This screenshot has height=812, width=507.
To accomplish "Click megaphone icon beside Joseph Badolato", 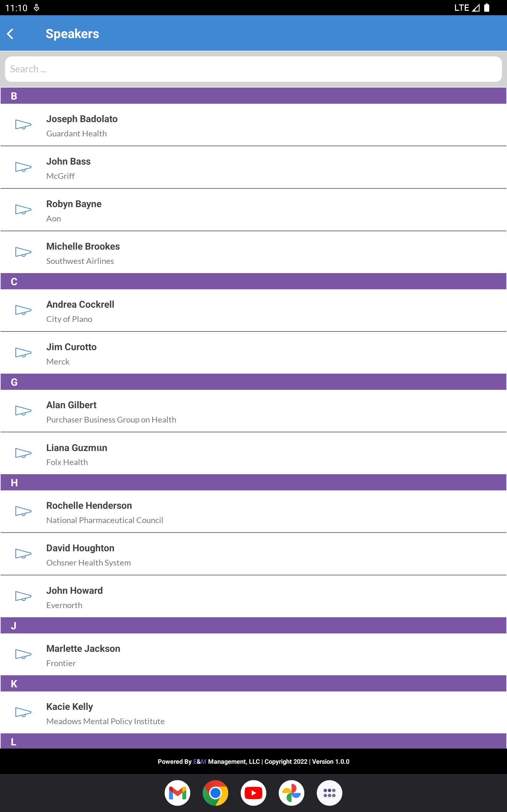I will coord(23,125).
